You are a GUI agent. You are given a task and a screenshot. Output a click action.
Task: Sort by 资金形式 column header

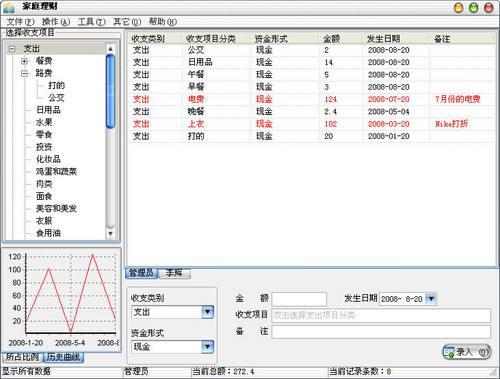(285, 39)
